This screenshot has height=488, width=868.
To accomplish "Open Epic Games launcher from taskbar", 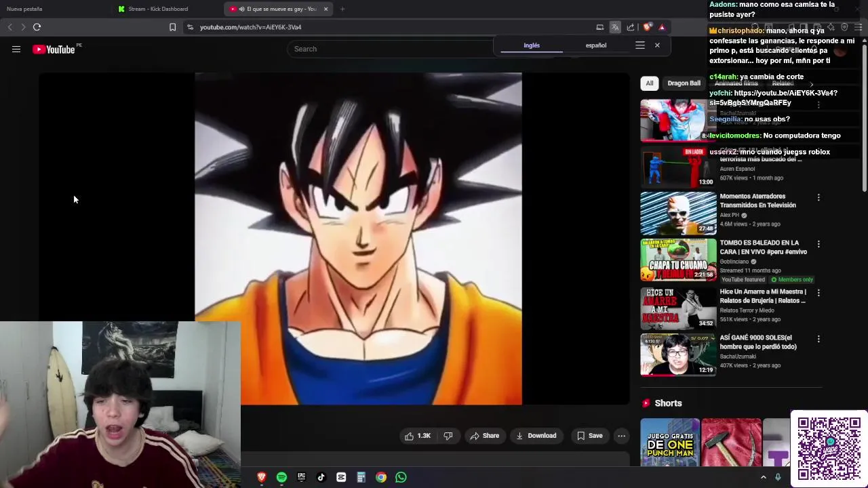I will 302,477.
